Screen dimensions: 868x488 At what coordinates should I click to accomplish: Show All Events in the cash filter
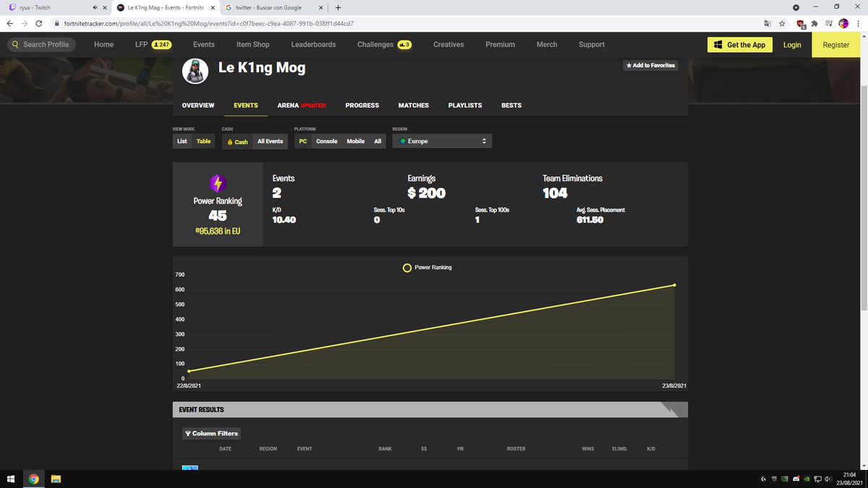pos(271,141)
